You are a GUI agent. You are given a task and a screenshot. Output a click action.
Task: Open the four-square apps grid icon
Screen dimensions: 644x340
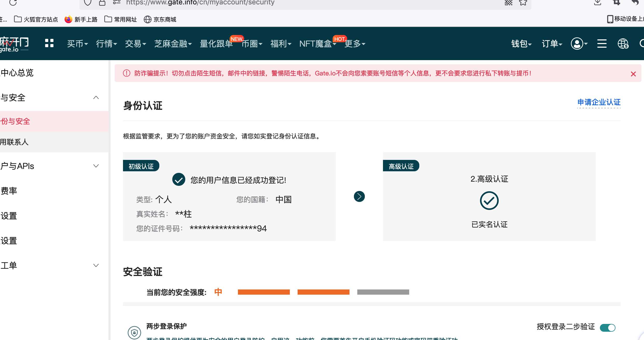point(49,43)
